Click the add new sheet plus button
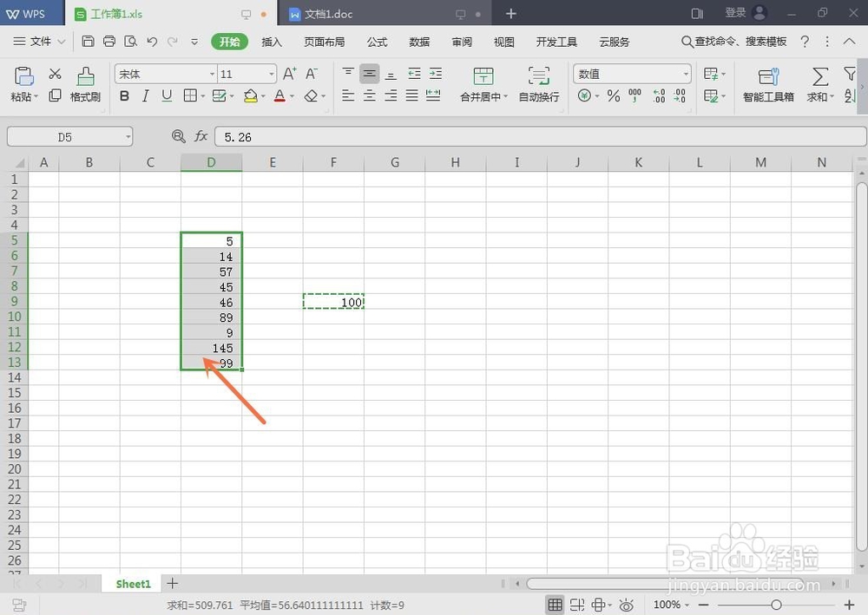Viewport: 868px width, 615px height. point(172,584)
